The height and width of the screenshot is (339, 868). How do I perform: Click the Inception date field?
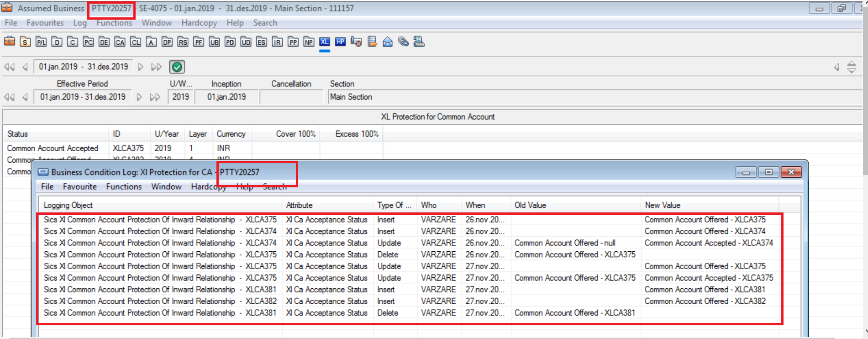pos(226,97)
